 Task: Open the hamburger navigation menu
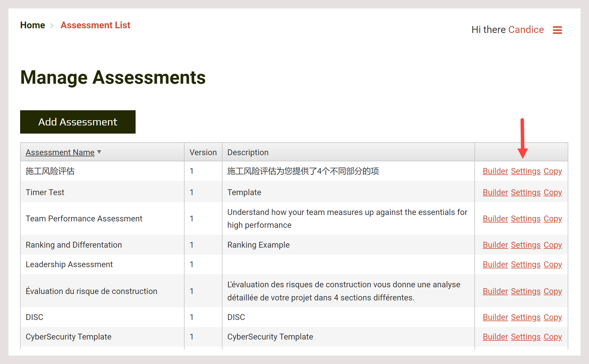pyautogui.click(x=558, y=29)
